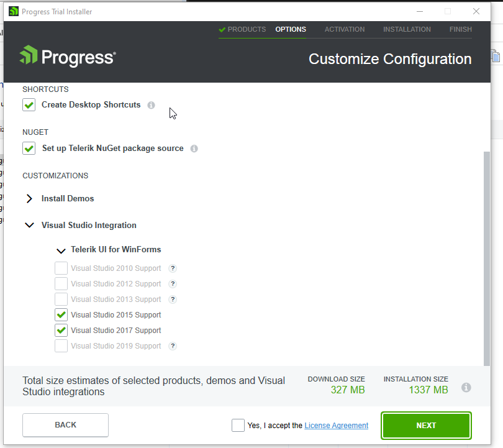The width and height of the screenshot is (503, 448).
Task: Uncheck Visual Studio 2017 Support
Action: [61, 330]
